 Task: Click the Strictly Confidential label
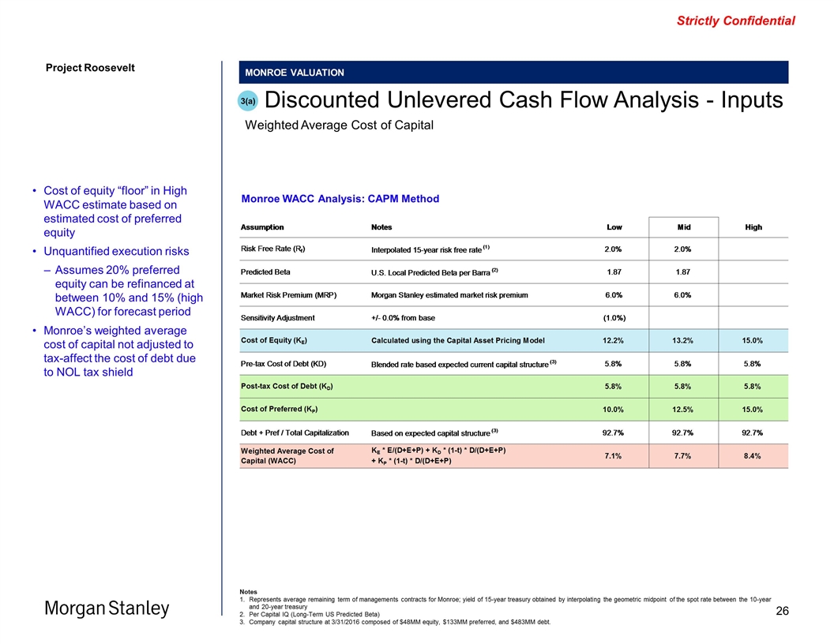coord(735,21)
